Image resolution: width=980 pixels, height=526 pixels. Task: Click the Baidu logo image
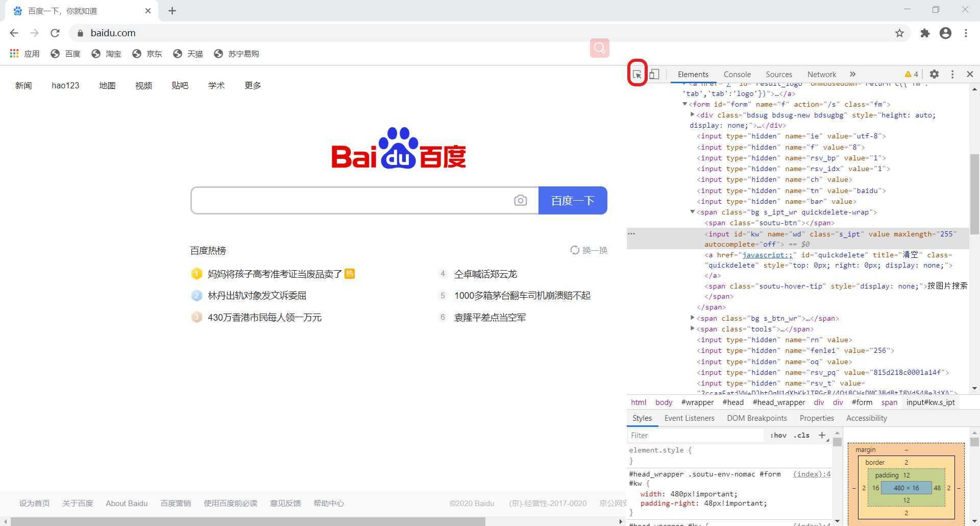(x=399, y=148)
